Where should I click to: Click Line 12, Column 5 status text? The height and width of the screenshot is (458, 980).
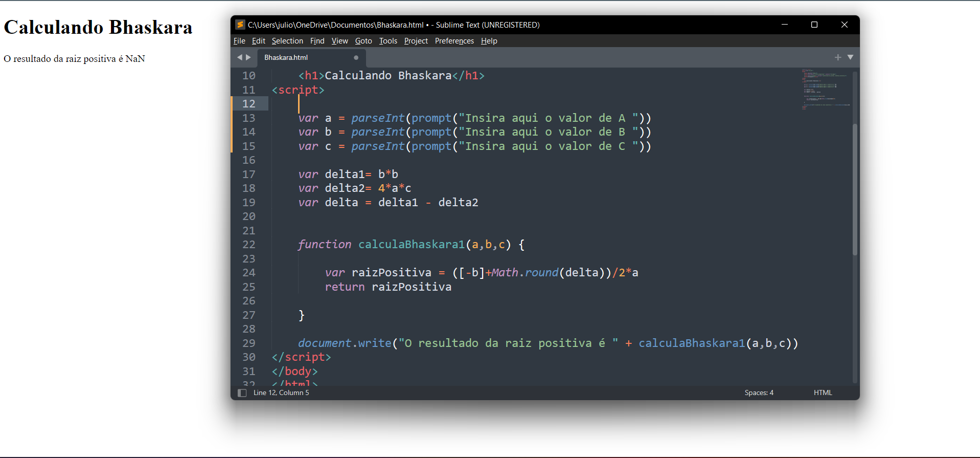[x=281, y=392]
